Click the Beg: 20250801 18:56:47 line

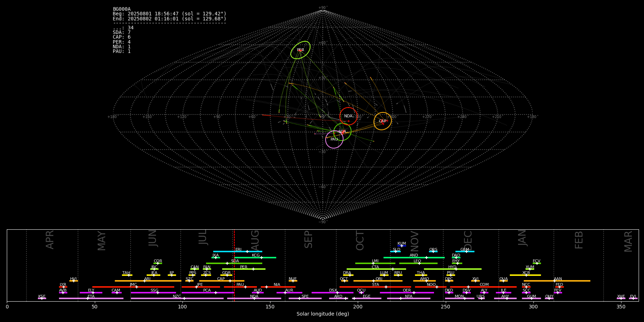(x=170, y=14)
